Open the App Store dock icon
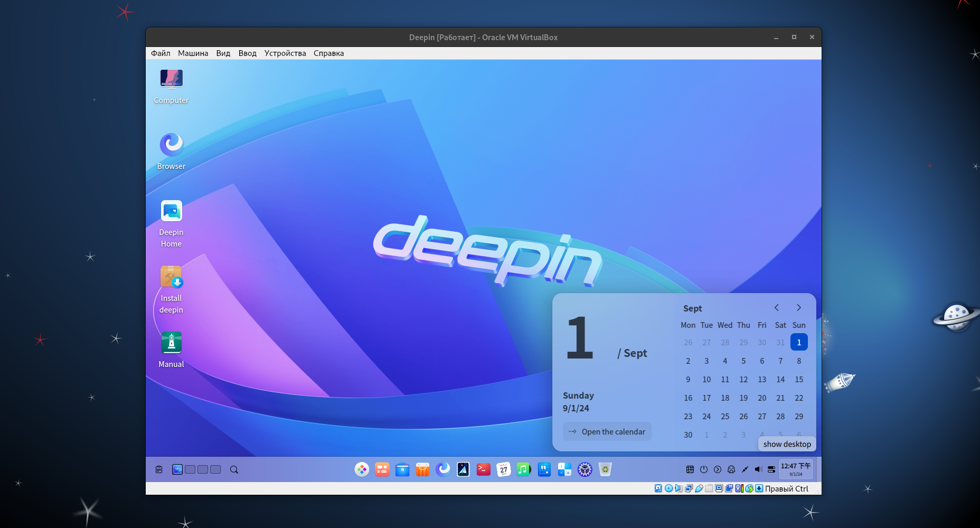This screenshot has height=528, width=980. click(x=422, y=469)
